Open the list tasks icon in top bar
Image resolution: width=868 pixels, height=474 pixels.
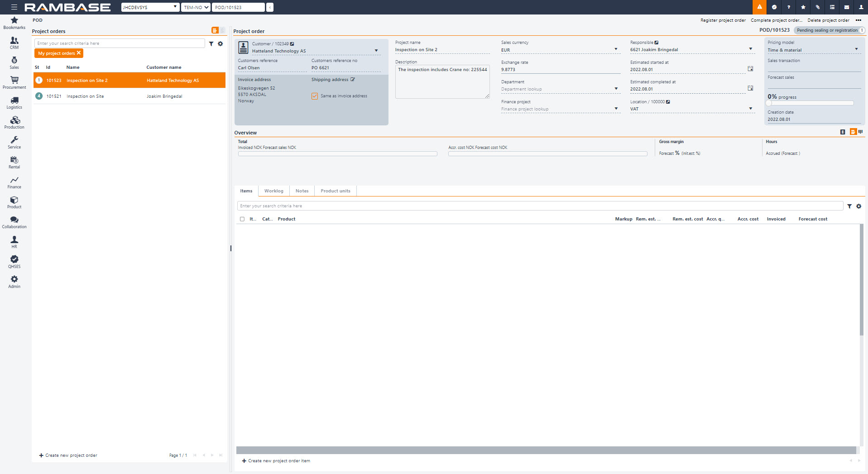(832, 7)
